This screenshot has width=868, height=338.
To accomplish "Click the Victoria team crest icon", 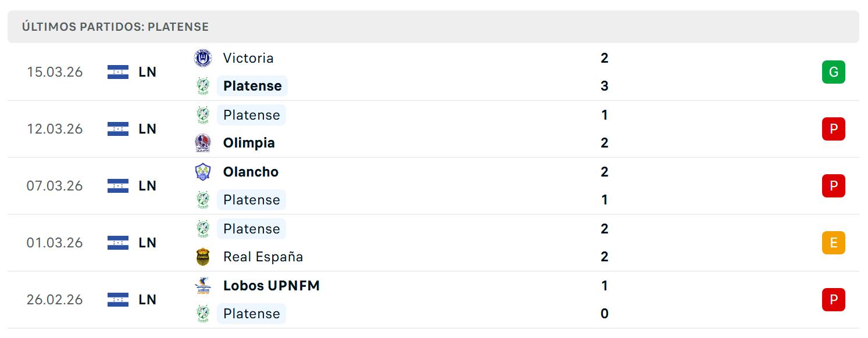I will (x=203, y=58).
